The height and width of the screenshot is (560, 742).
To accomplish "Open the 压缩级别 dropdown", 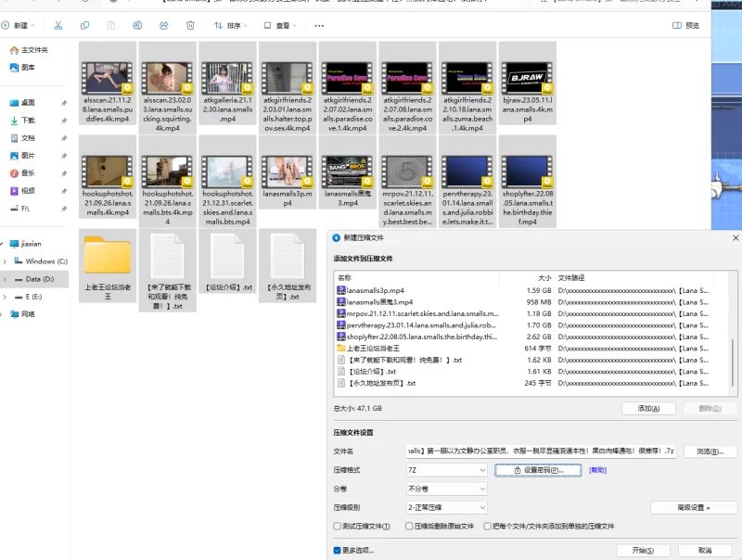I will click(446, 507).
